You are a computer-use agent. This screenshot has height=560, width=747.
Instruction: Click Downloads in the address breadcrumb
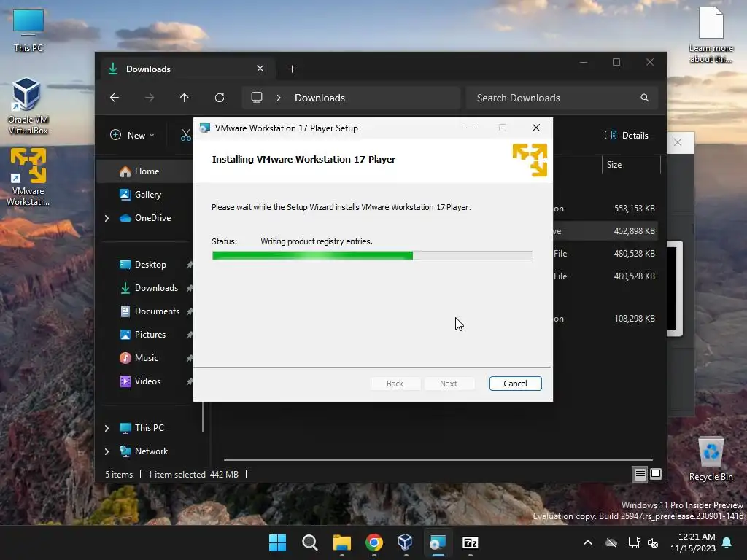click(320, 98)
